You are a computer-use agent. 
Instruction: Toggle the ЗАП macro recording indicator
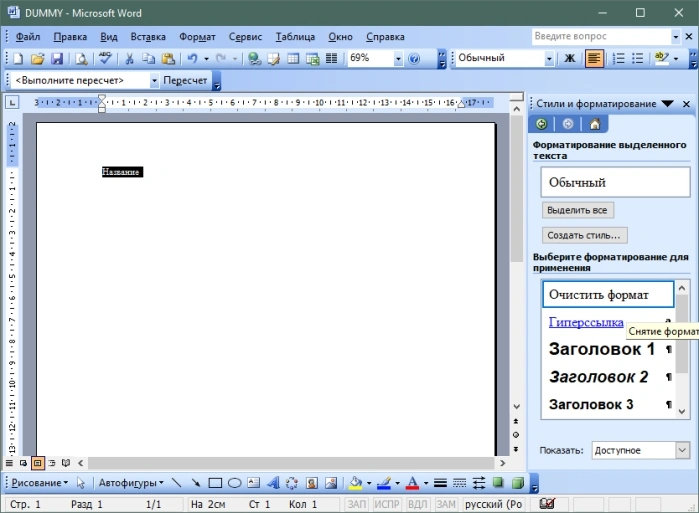357,504
